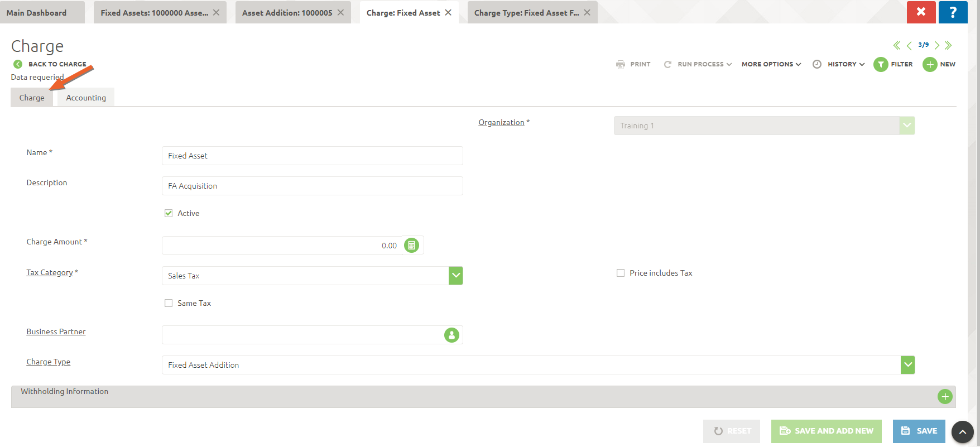Go to the last record double-arrow icon
The height and width of the screenshot is (447, 980).
pos(948,45)
